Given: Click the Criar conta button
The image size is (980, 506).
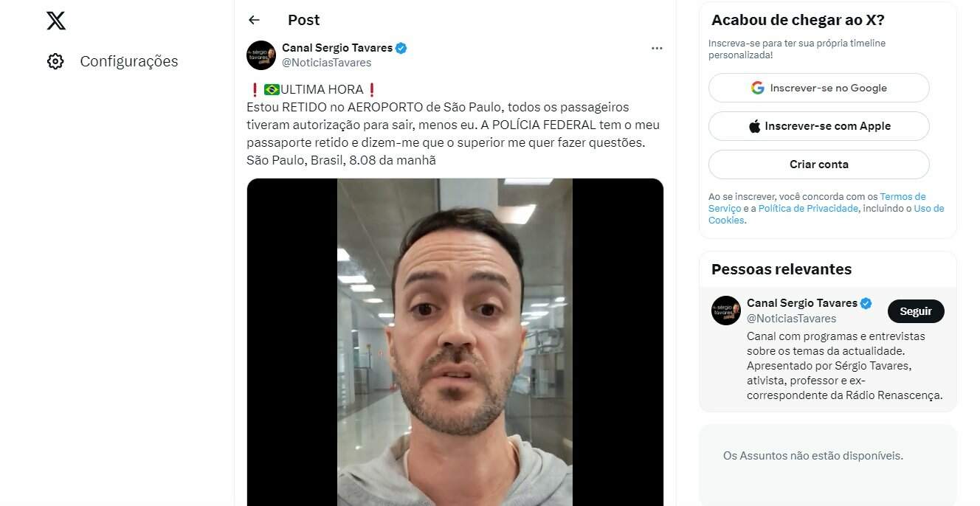Looking at the screenshot, I should click(x=819, y=164).
